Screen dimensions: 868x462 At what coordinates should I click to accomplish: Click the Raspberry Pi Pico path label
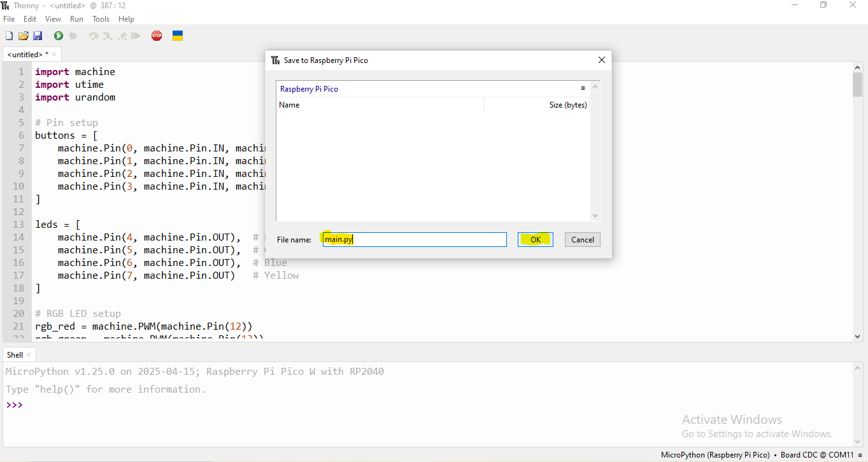[309, 89]
